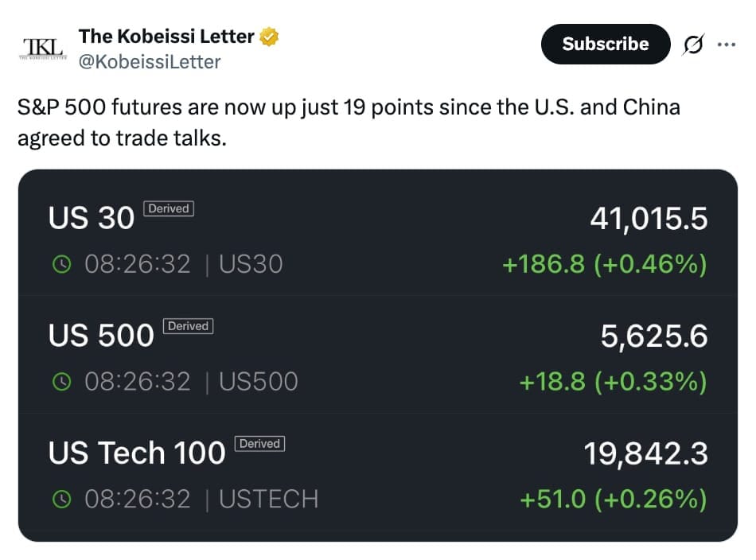Select the US 500 index name
The width and height of the screenshot is (756, 560).
(x=101, y=336)
